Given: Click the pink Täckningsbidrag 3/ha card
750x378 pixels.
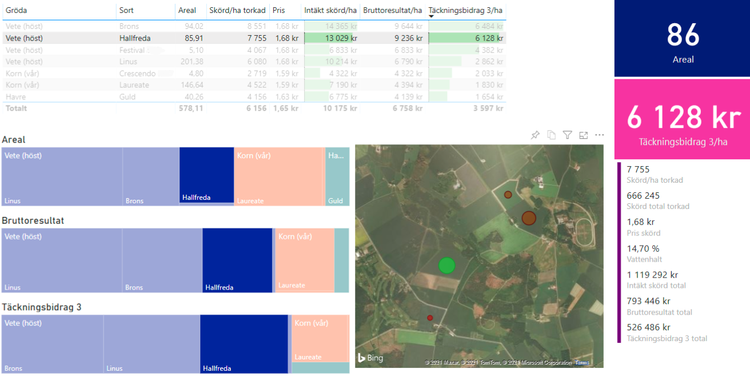Looking at the screenshot, I should pyautogui.click(x=683, y=119).
